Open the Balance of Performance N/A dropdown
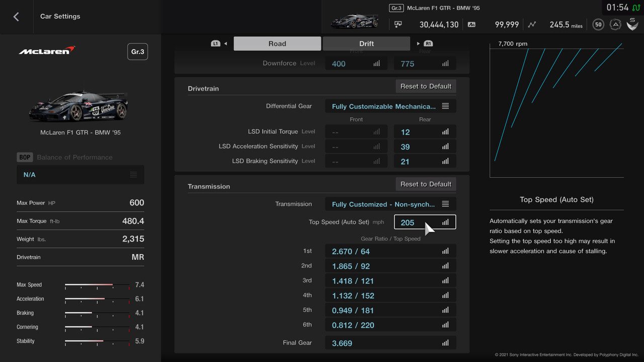 coord(80,174)
